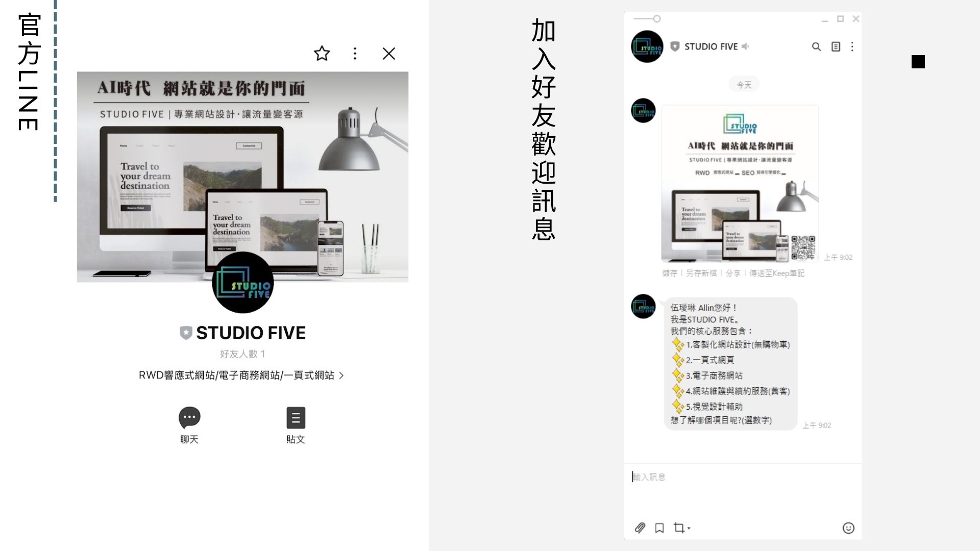The image size is (980, 551).
Task: Click the 今天 date label in chat
Action: coord(744,85)
